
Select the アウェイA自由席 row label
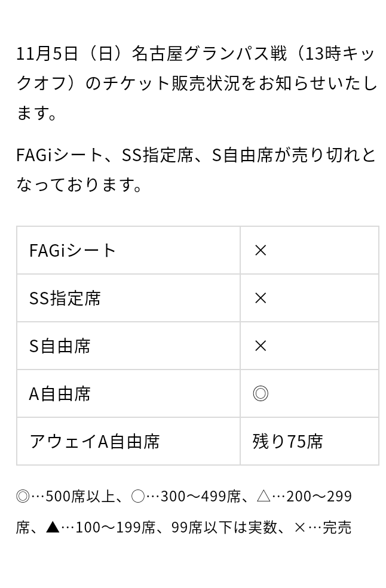[94, 441]
